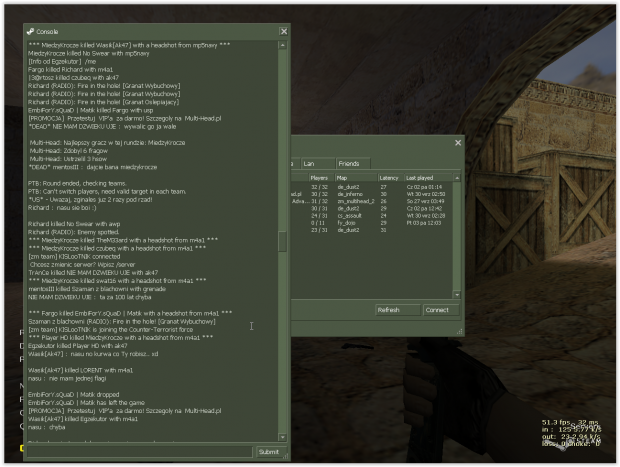Viewport: 620px width, 467px height.
Task: Sort servers by the Players column
Action: tap(321, 178)
